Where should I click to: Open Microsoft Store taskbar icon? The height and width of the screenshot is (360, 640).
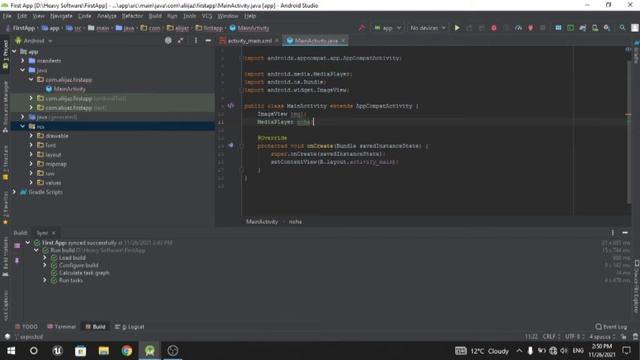80,351
